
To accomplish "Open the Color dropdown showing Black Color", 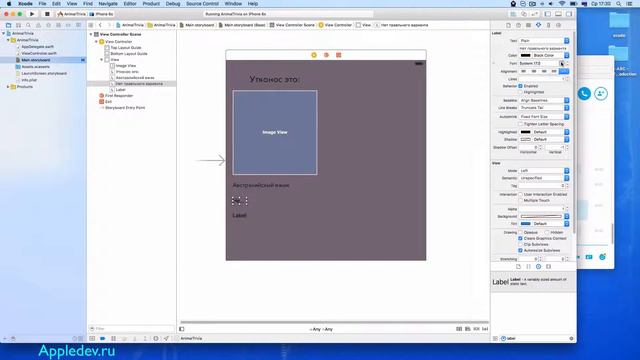I will (551, 56).
